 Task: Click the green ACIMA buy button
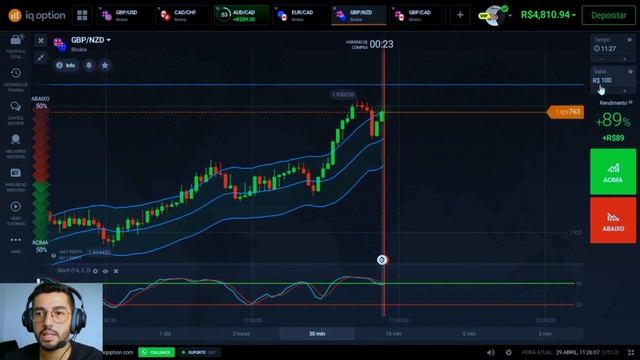coord(613,172)
